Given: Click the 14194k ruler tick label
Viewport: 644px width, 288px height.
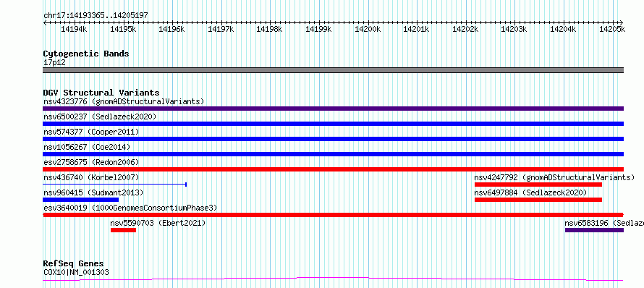Looking at the screenshot, I should 74,29.
